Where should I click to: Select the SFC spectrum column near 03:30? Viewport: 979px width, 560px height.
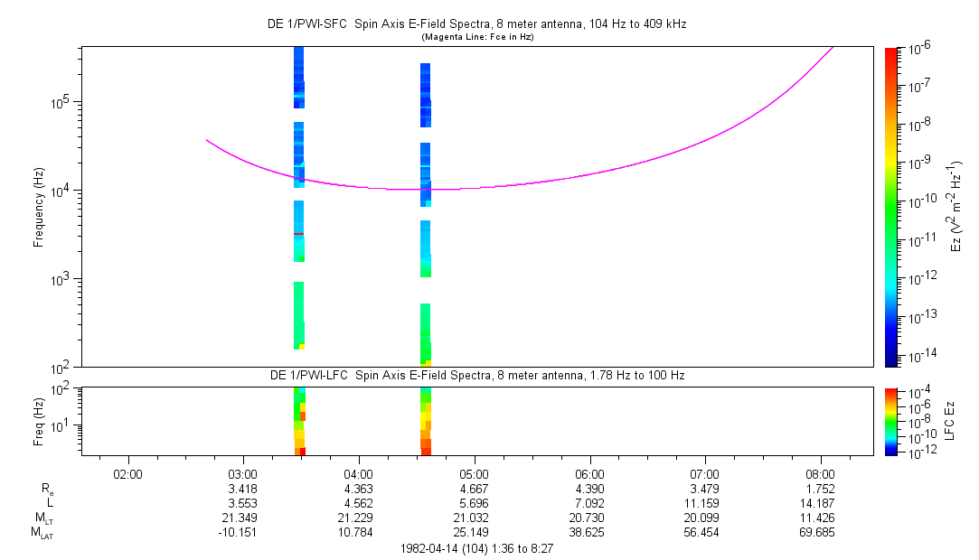(x=299, y=199)
